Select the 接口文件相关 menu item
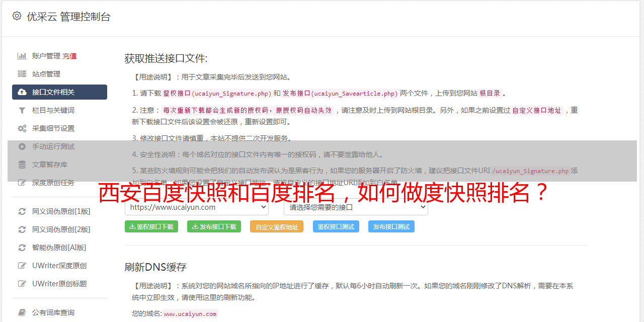644x322 pixels. 59,92
